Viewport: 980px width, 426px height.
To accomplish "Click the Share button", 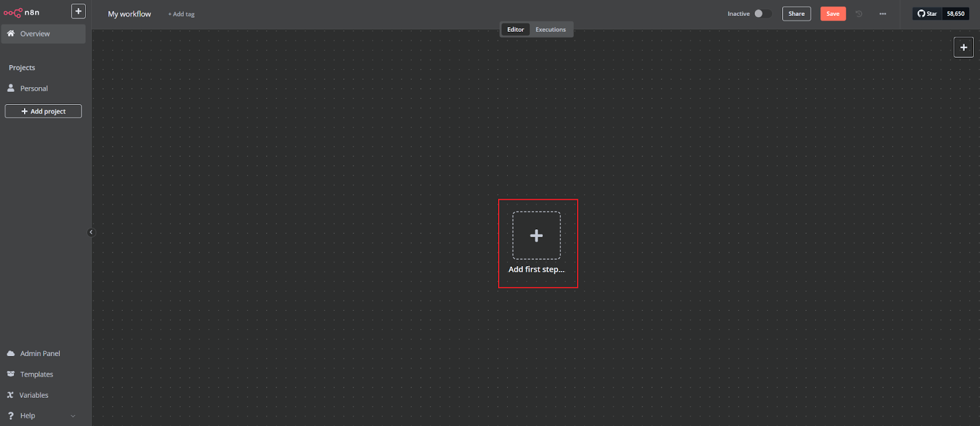I will click(x=796, y=13).
